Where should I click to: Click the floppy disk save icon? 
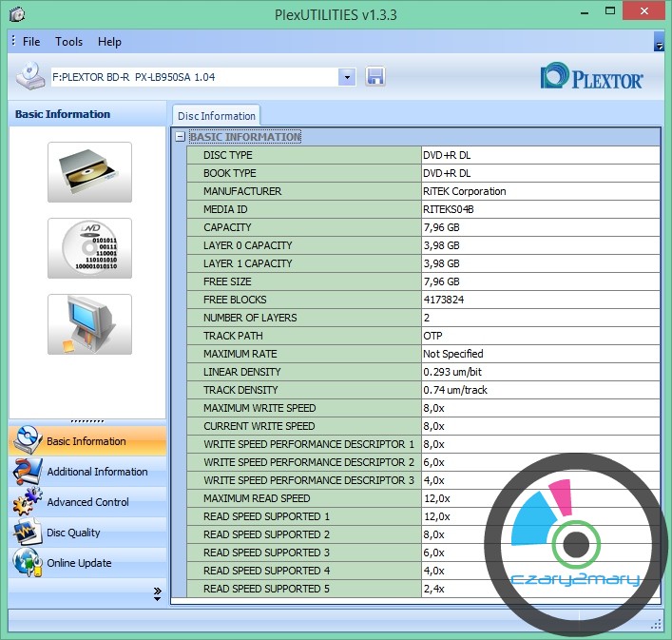click(375, 77)
